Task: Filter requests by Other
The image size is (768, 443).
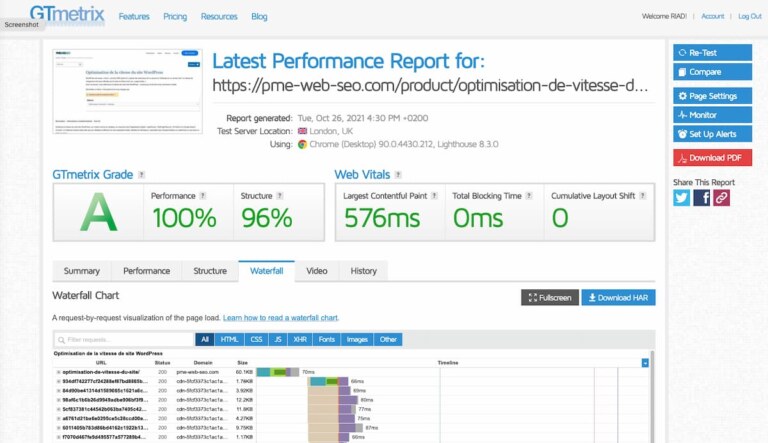Action: (x=388, y=339)
